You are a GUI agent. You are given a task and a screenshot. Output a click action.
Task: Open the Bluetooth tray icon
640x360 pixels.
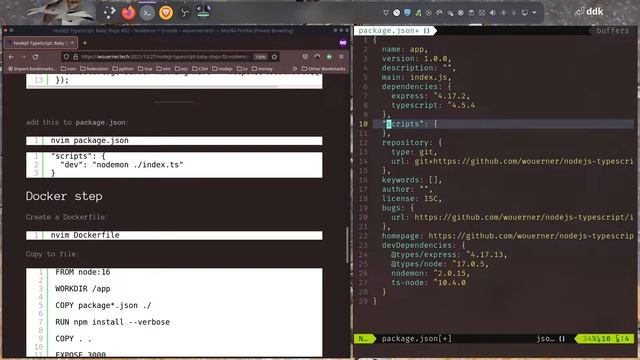click(x=503, y=13)
